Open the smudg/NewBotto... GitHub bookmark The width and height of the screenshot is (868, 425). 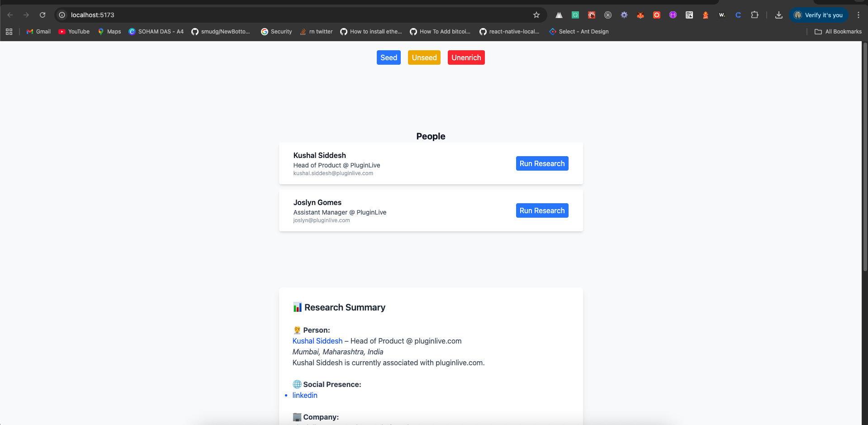[221, 32]
